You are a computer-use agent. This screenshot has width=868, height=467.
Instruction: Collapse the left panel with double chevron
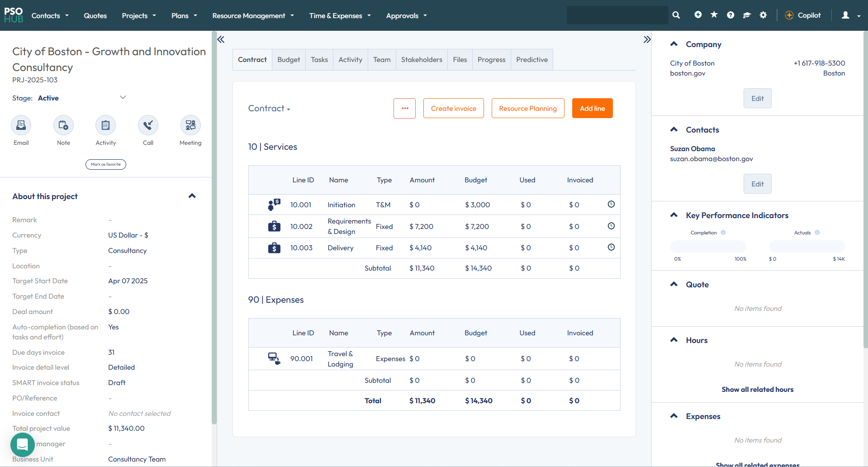221,39
